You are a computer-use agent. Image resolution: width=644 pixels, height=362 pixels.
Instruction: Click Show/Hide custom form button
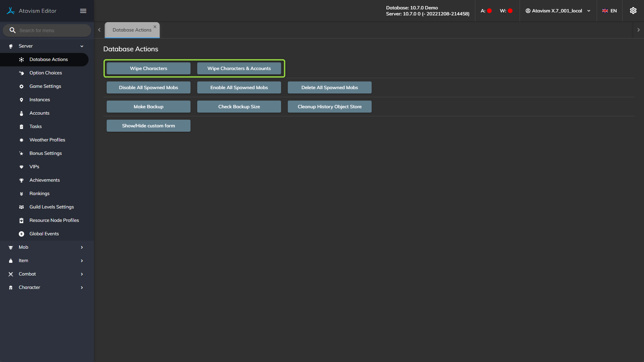pos(148,126)
